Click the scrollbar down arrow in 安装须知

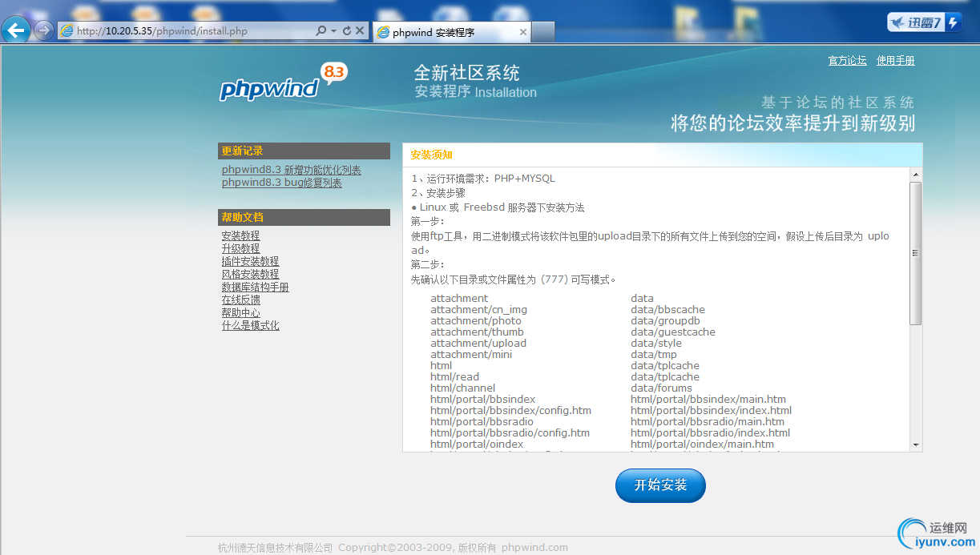tap(916, 444)
